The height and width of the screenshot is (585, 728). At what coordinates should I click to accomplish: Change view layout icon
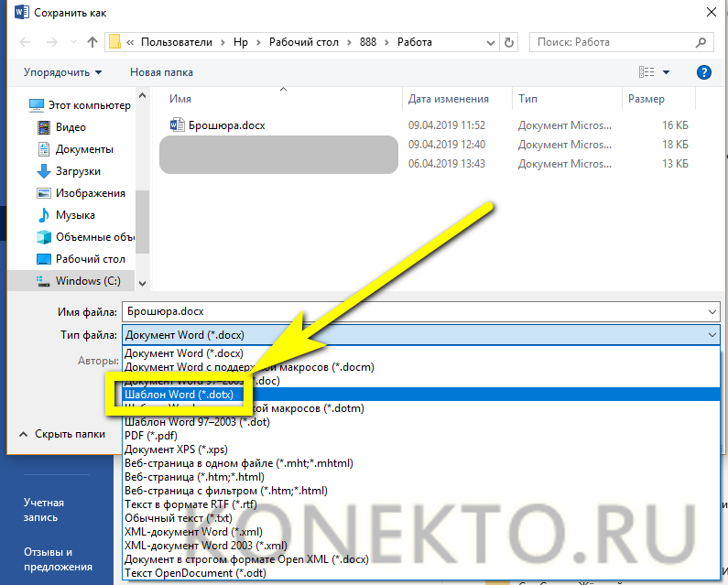tap(647, 72)
